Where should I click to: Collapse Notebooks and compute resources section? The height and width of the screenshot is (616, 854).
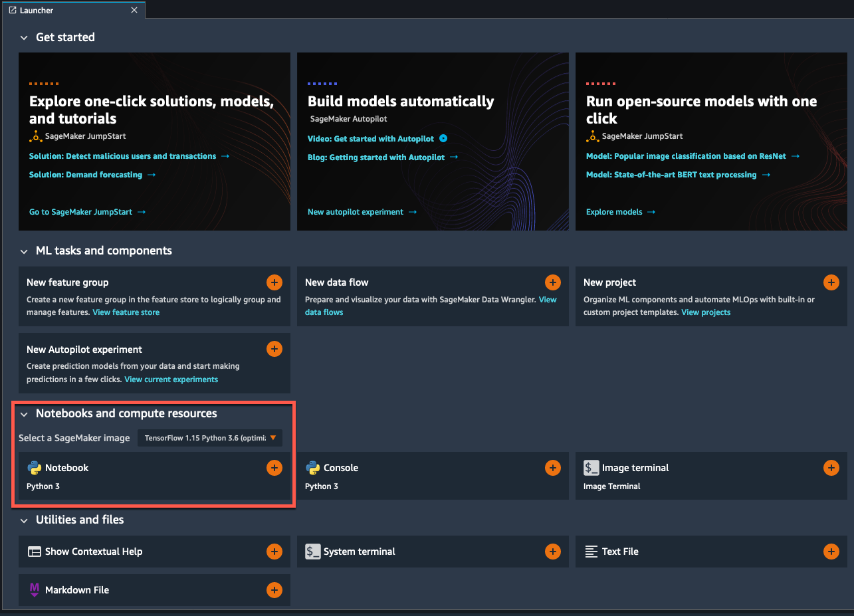coord(24,414)
